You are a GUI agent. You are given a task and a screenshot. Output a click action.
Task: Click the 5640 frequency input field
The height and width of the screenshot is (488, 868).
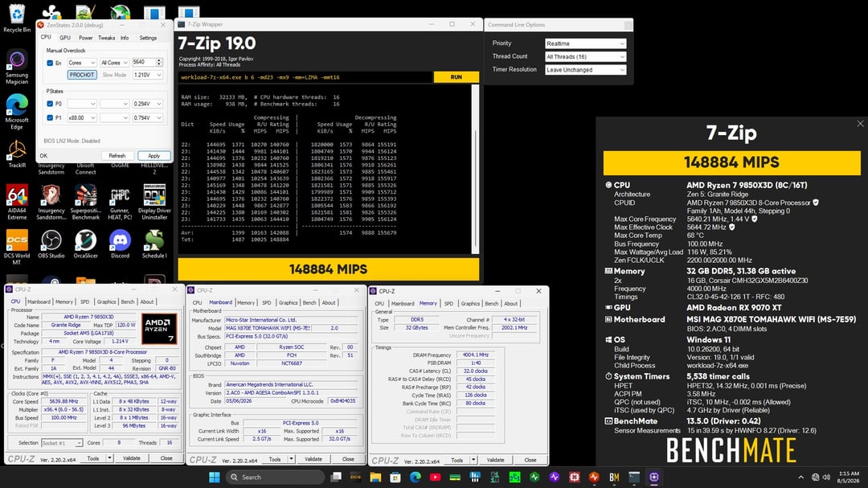pos(144,63)
